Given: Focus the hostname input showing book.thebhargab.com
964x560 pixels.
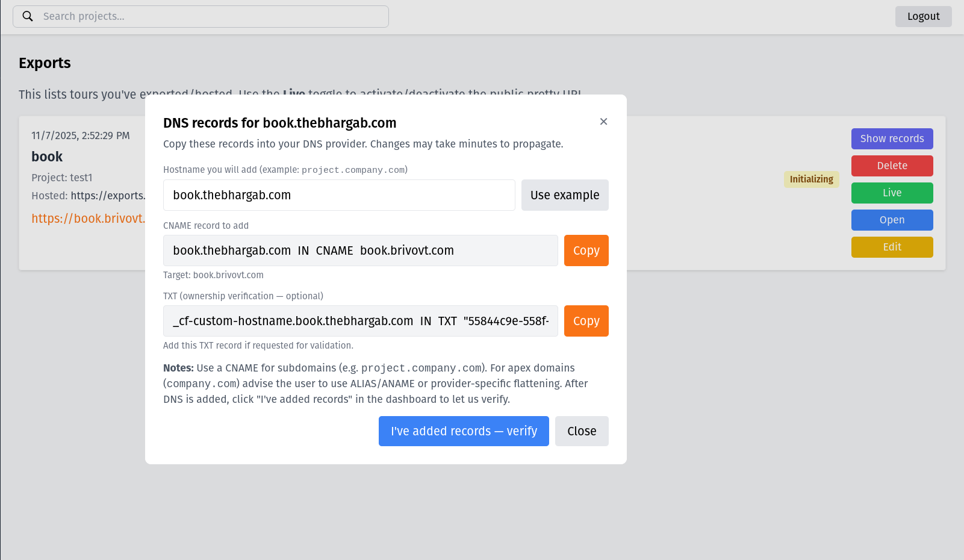Looking at the screenshot, I should (x=338, y=194).
